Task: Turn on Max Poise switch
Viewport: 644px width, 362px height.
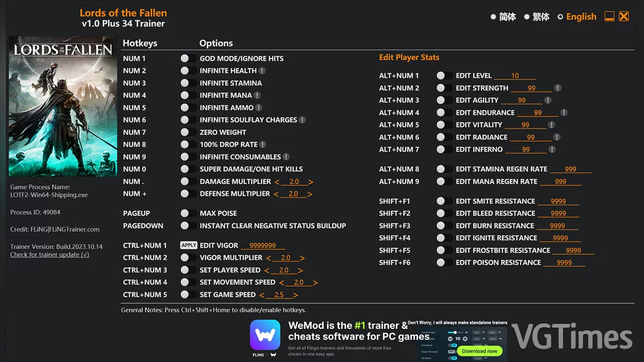Action: 188,213
